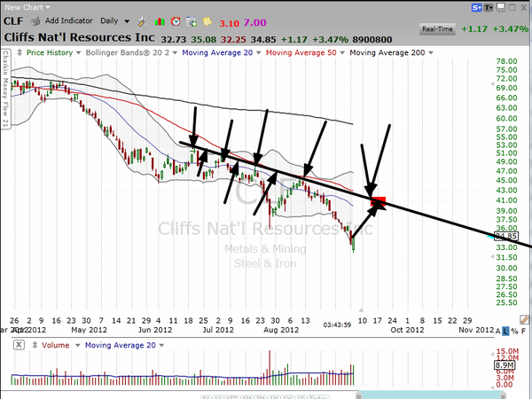Click the 3.10 red value
This screenshot has height=399, width=532.
tap(229, 23)
